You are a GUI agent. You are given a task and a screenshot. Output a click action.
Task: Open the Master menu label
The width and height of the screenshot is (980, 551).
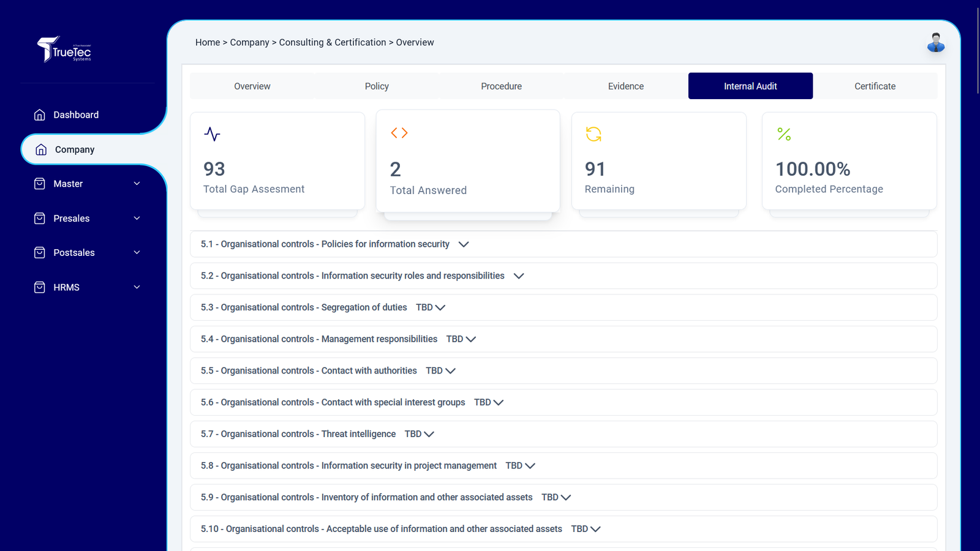[68, 184]
